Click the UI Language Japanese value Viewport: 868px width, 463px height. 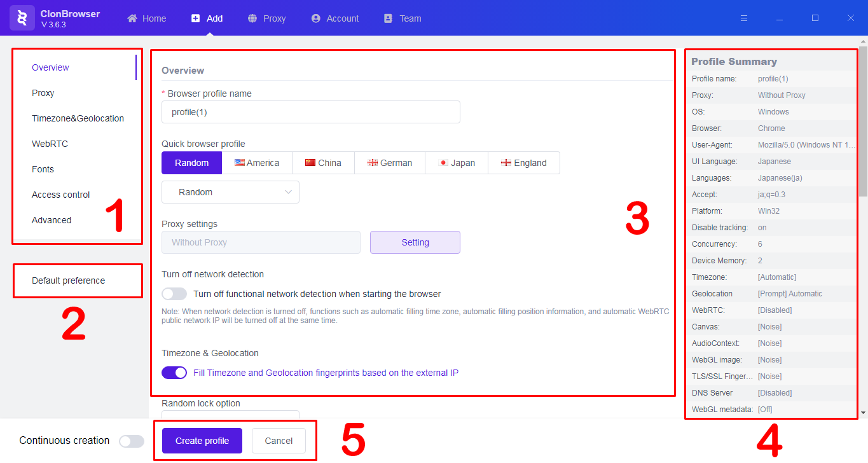[775, 162]
